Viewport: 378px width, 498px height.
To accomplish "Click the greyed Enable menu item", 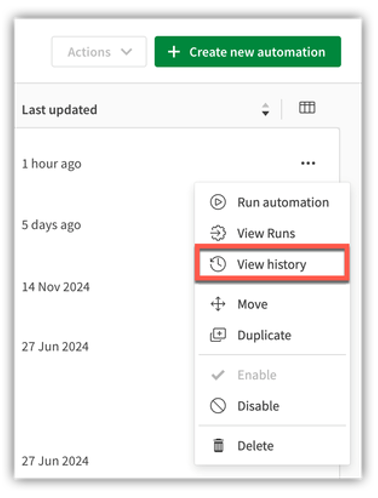I will pyautogui.click(x=272, y=375).
